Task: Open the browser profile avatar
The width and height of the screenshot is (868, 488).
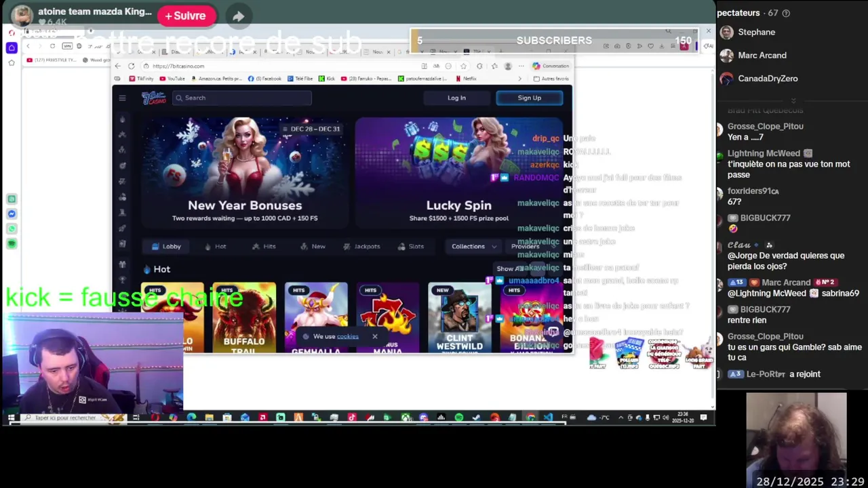Action: 508,66
